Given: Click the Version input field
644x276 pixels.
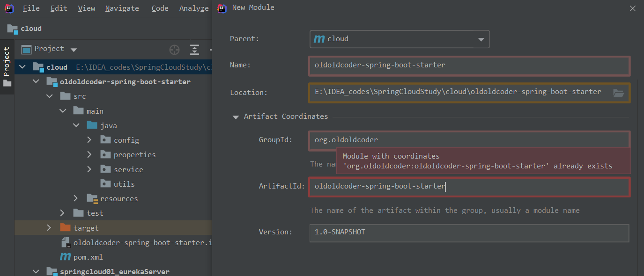Looking at the screenshot, I should point(469,232).
